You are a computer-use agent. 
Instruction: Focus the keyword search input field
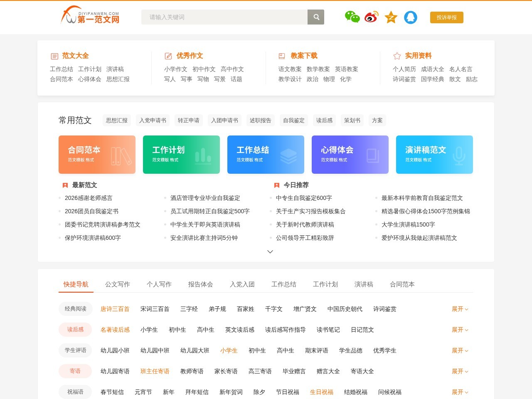point(224,17)
